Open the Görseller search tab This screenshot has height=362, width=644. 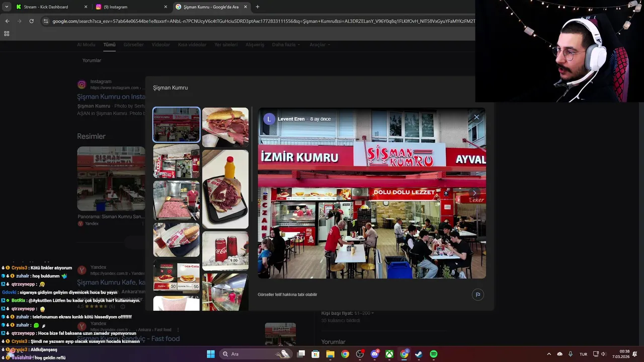point(133,45)
